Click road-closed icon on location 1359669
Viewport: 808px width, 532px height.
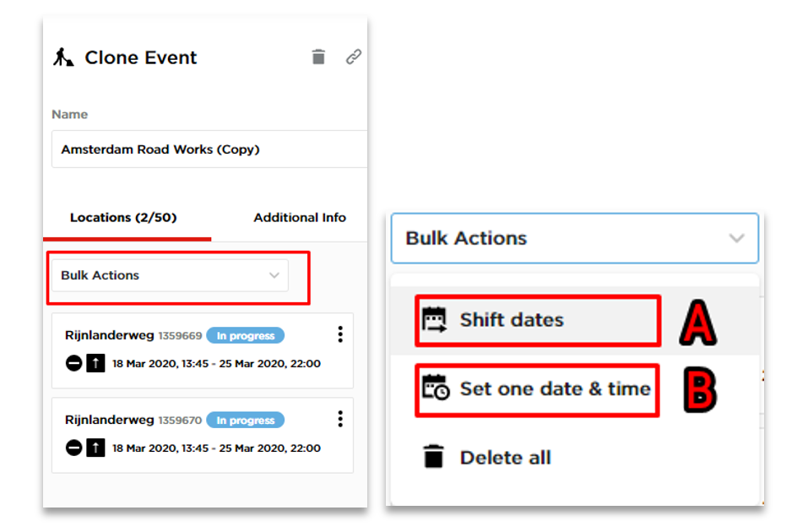(73, 363)
